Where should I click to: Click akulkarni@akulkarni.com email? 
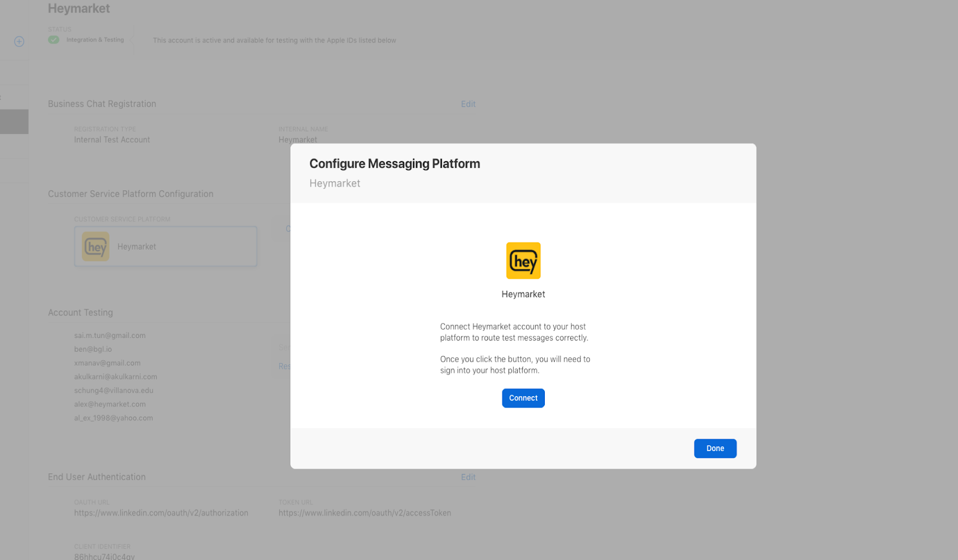click(116, 377)
